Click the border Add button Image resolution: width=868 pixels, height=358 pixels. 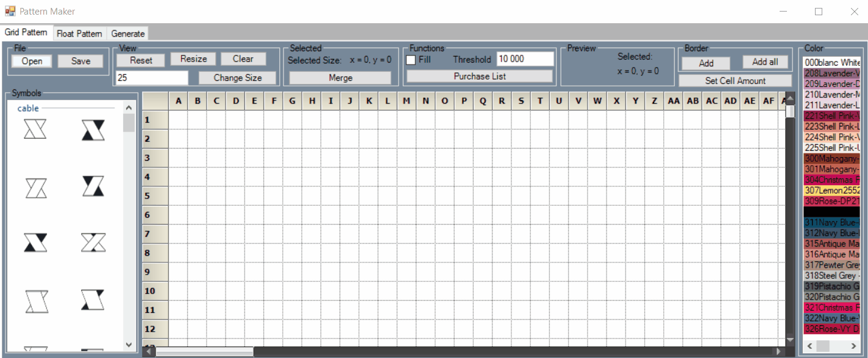[706, 63]
